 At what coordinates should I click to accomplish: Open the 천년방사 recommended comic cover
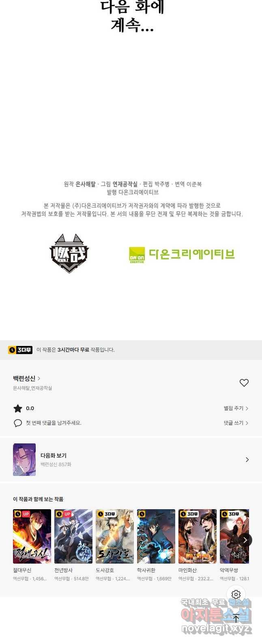click(73, 536)
